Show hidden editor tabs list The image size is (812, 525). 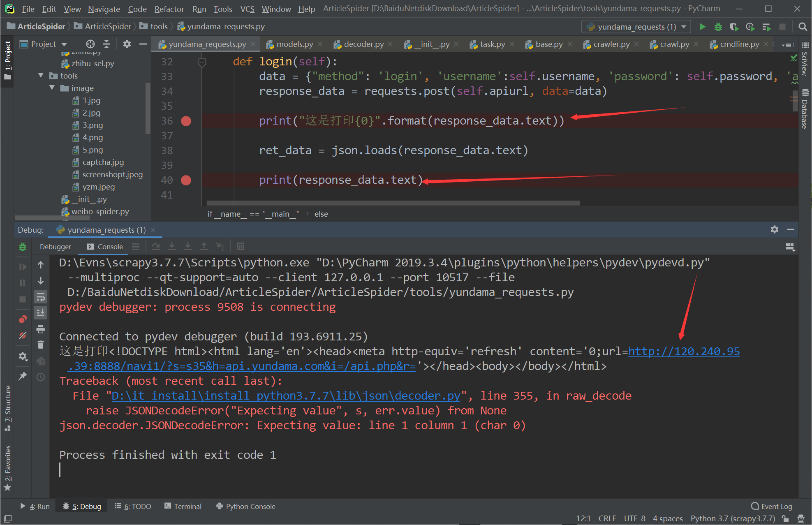pos(788,44)
